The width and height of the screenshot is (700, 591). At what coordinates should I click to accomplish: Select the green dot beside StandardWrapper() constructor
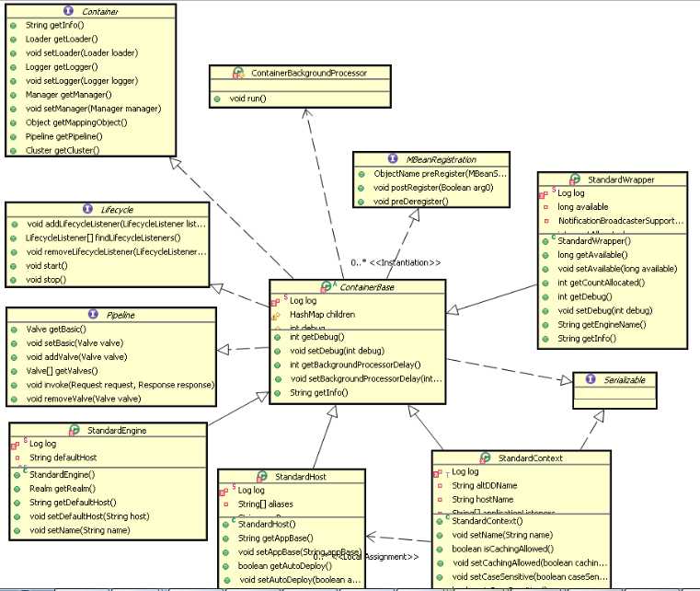click(545, 242)
